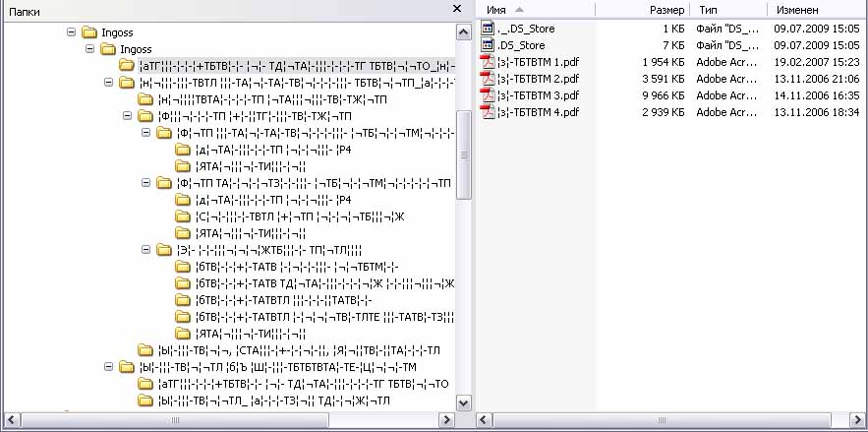Click the nested Ingoss folder icon in tree
868x432 pixels.
click(x=108, y=49)
